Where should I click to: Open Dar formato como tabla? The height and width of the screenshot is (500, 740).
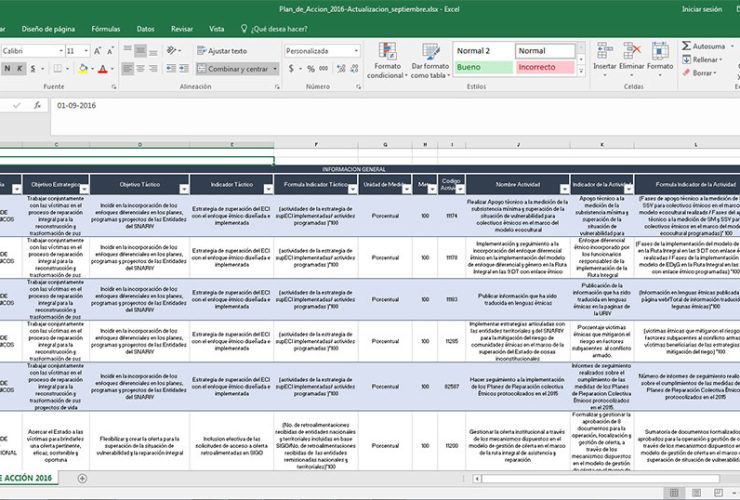tap(430, 60)
